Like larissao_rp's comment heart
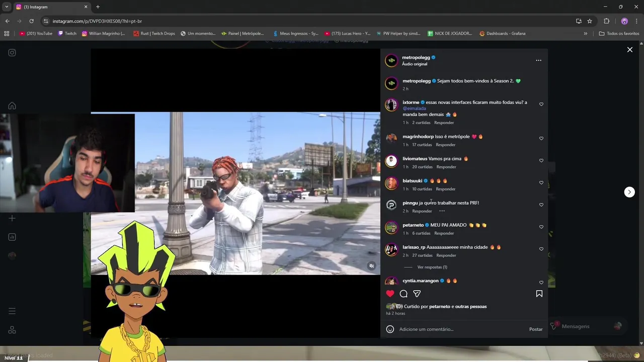This screenshot has height=362, width=644. pyautogui.click(x=541, y=249)
